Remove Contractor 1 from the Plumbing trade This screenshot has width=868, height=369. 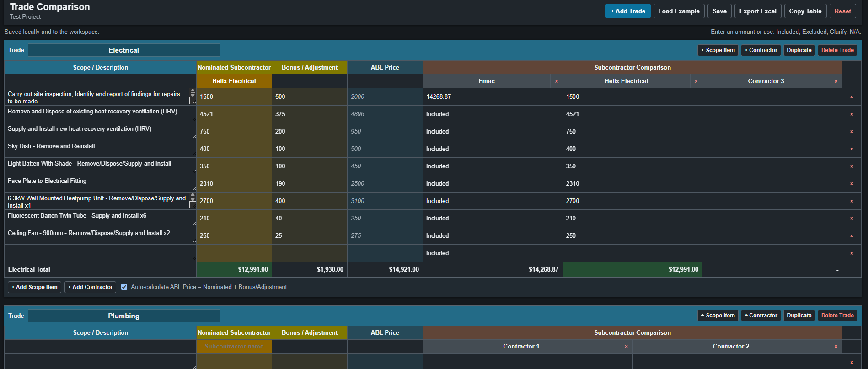[x=626, y=347]
